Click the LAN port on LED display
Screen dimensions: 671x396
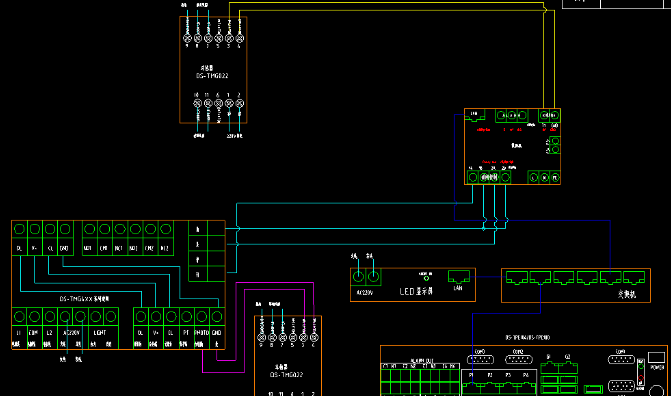pos(459,277)
